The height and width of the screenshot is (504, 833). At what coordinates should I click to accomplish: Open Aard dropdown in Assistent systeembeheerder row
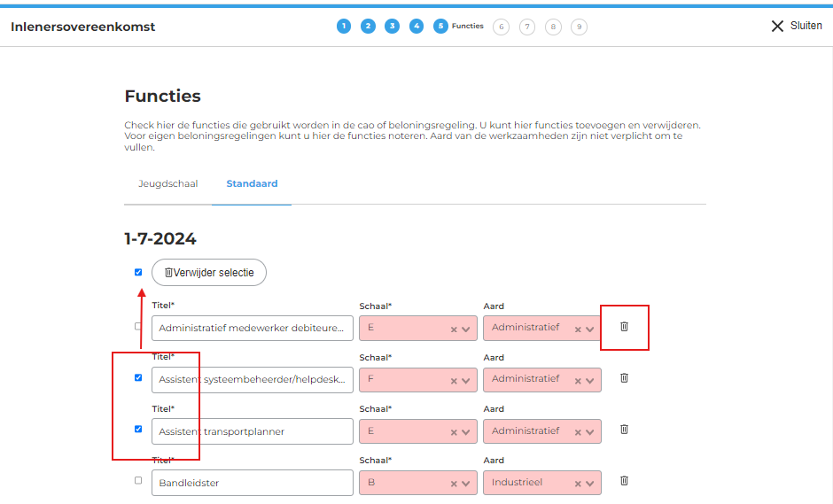(x=590, y=381)
